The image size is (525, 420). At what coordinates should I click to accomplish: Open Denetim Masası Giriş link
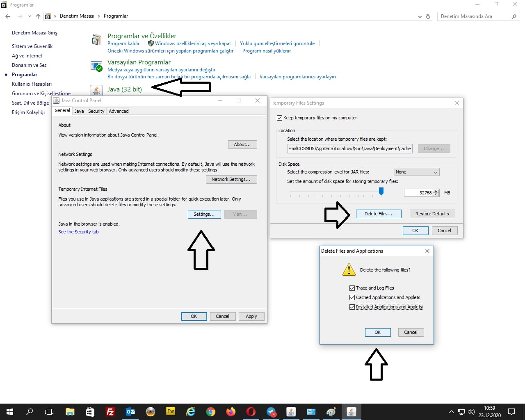point(34,33)
